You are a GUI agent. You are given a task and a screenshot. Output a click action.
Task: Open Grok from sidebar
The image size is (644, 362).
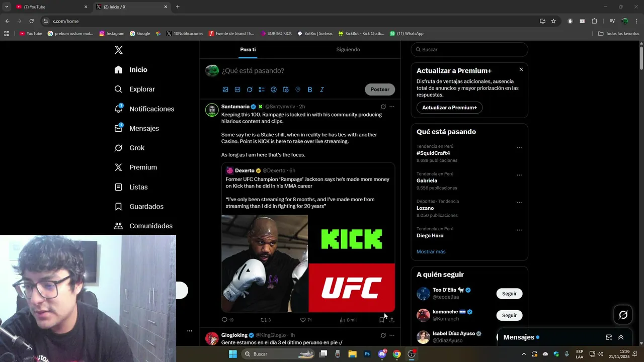point(130,148)
